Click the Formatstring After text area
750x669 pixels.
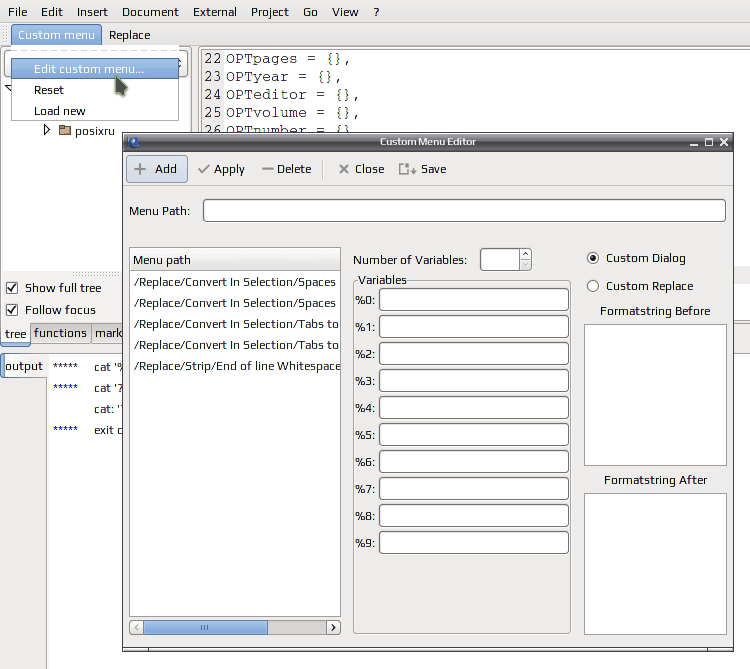655,564
